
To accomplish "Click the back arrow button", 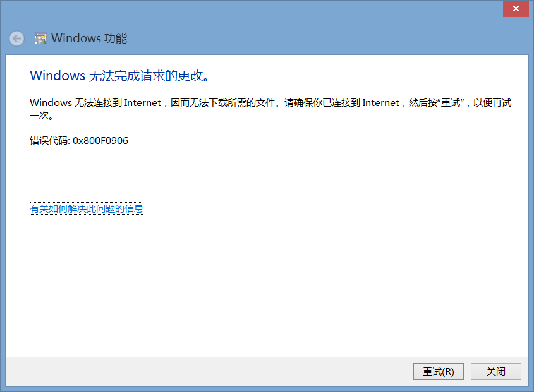I will tap(16, 39).
